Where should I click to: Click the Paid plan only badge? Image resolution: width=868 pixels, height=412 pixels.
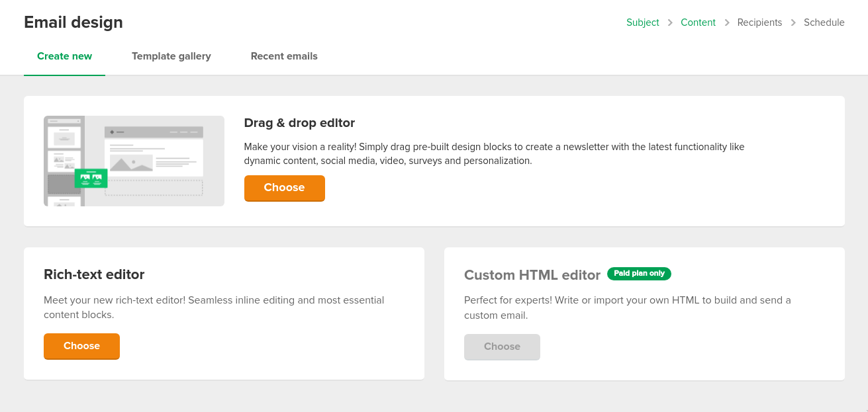[639, 273]
